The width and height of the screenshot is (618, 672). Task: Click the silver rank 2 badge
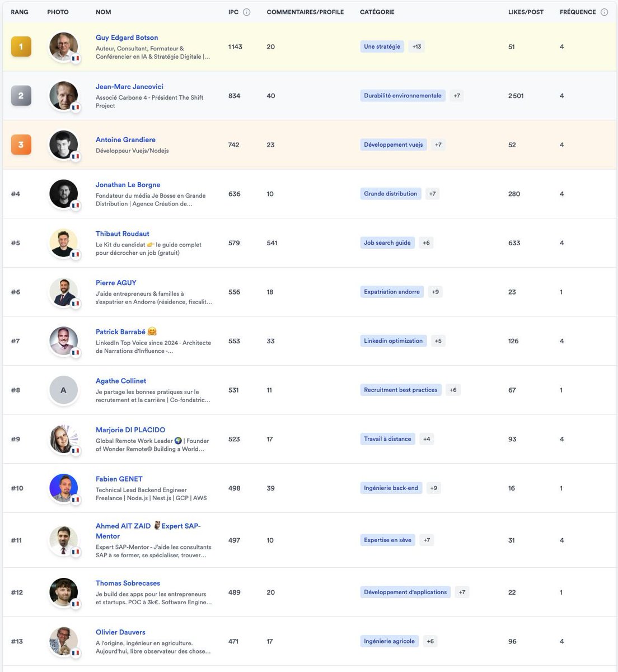tap(21, 96)
